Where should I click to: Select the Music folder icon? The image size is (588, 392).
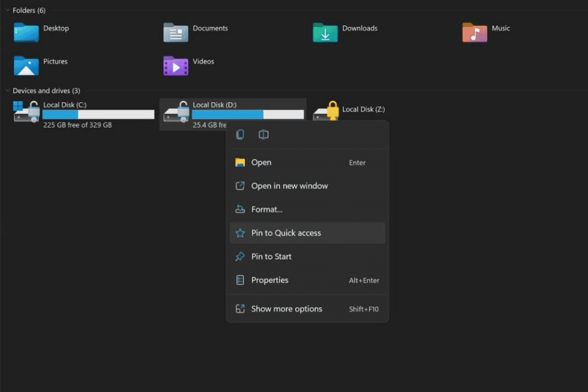click(474, 32)
